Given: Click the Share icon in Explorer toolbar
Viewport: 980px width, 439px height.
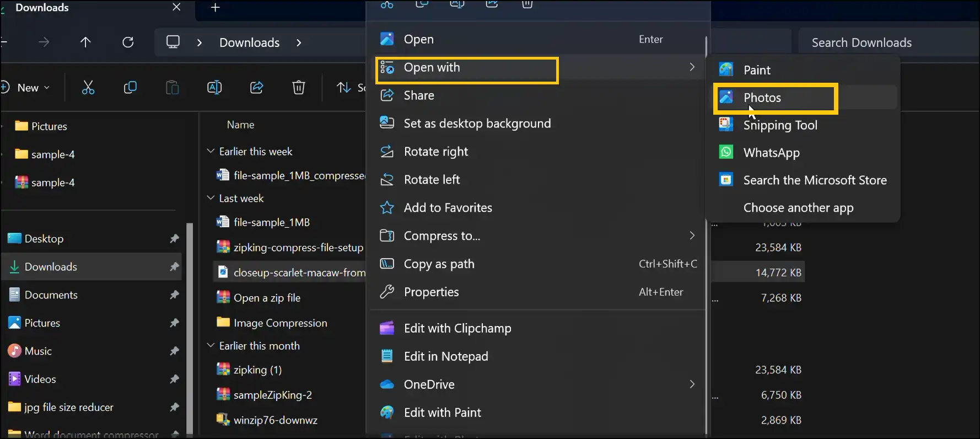Looking at the screenshot, I should click(x=257, y=88).
